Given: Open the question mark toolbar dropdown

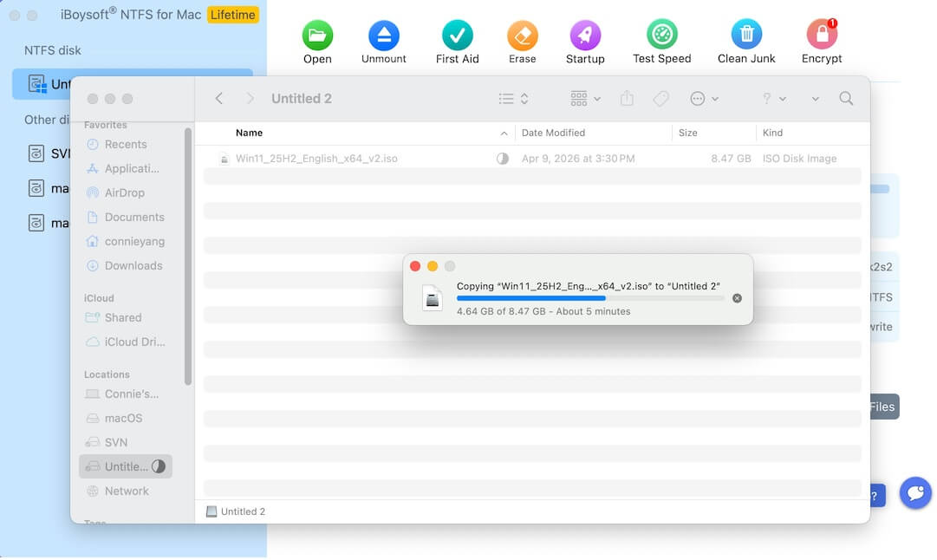Looking at the screenshot, I should point(774,99).
